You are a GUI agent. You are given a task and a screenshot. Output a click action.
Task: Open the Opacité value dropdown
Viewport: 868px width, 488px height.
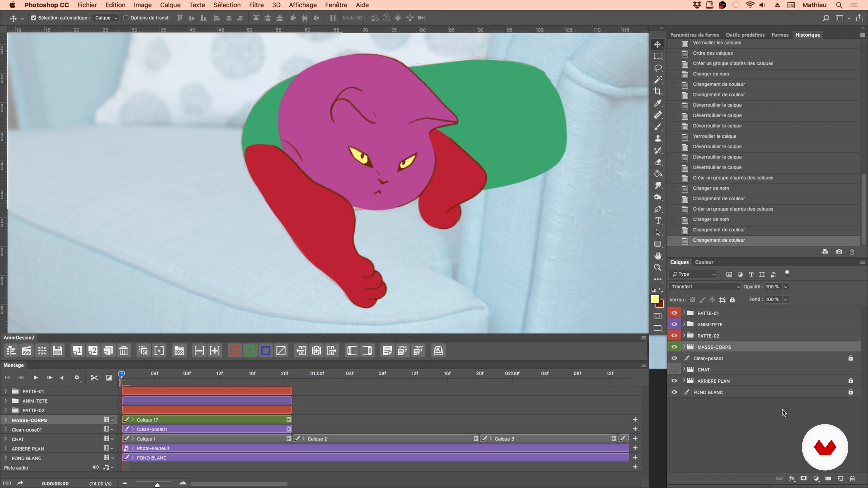click(785, 287)
